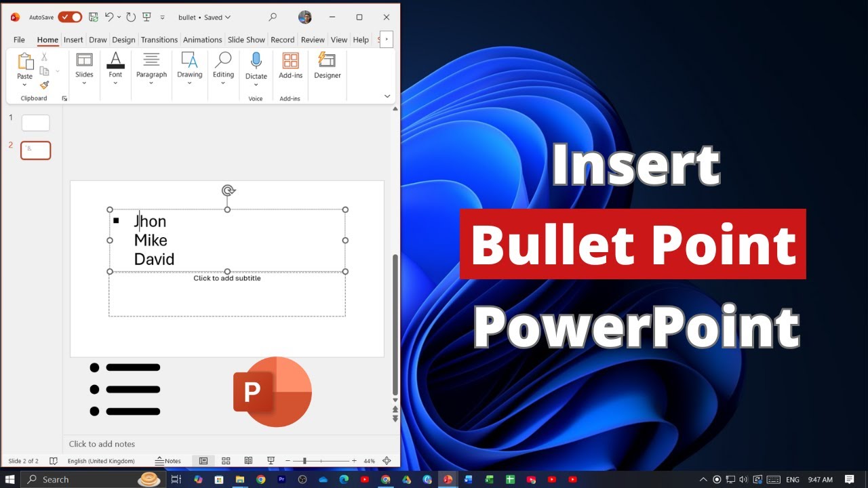Open the File tab
This screenshot has width=868, height=488.
[19, 40]
